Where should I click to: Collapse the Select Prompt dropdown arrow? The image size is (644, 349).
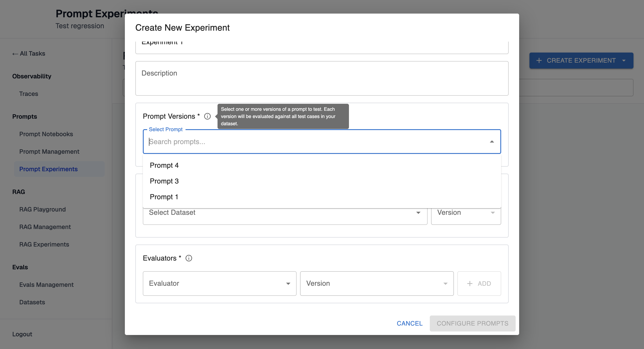point(492,142)
